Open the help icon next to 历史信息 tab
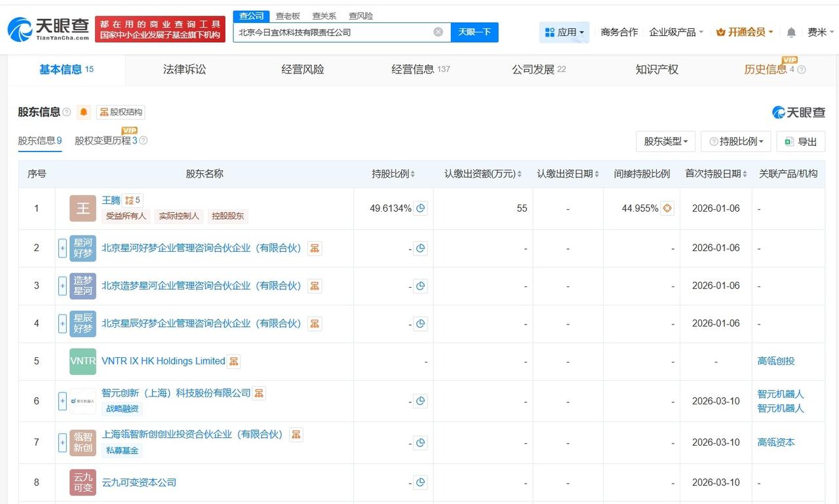Viewport: 839px width, 504px height. pos(801,69)
